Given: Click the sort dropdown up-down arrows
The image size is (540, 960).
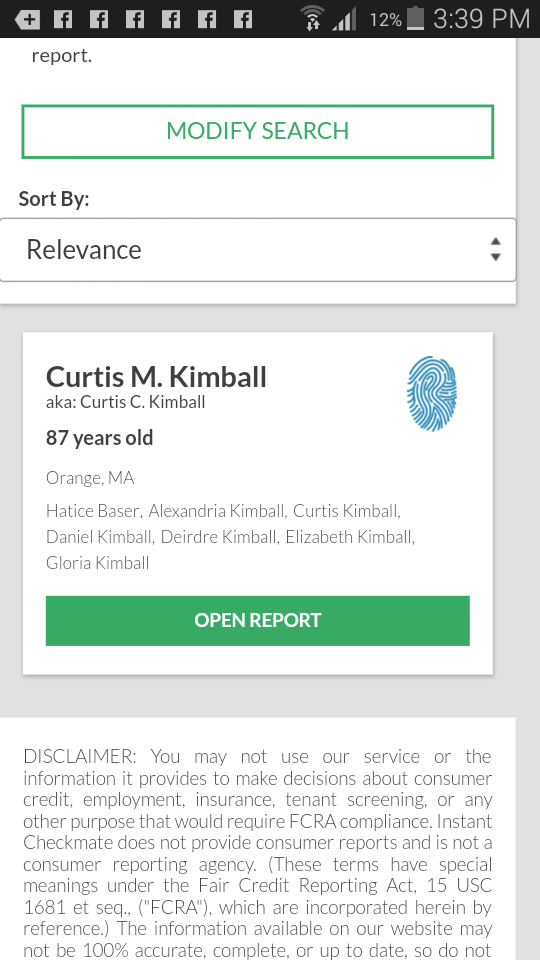Looking at the screenshot, I should point(495,250).
